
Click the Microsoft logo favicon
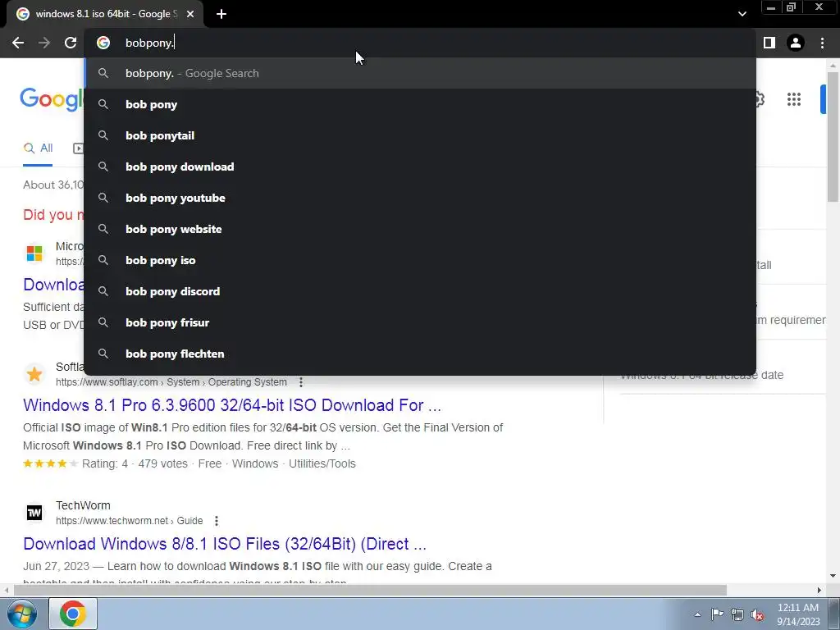coord(34,253)
